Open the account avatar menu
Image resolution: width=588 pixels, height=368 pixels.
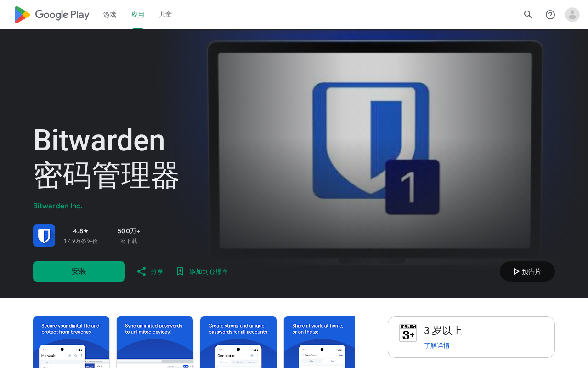572,15
